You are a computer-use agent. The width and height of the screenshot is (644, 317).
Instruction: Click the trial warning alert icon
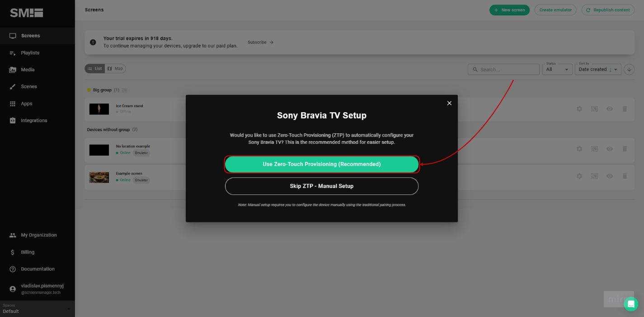click(x=93, y=42)
